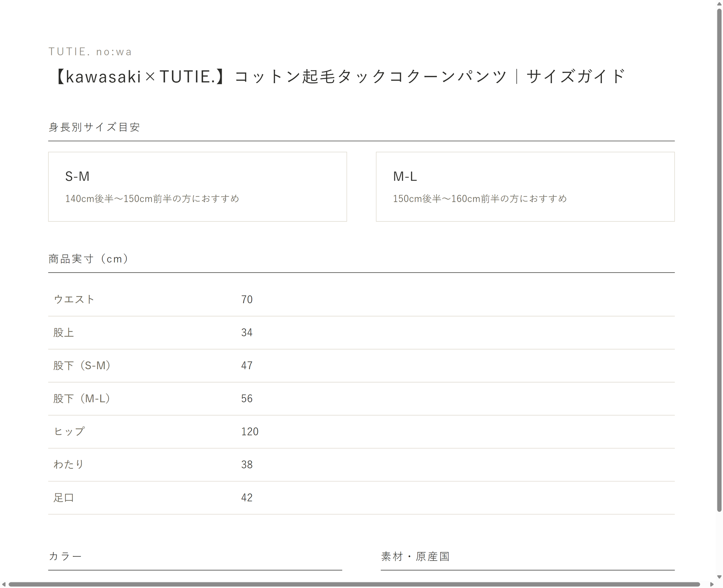The height and width of the screenshot is (588, 723).
Task: Click the scroll left arrow
Action: click(x=3, y=585)
